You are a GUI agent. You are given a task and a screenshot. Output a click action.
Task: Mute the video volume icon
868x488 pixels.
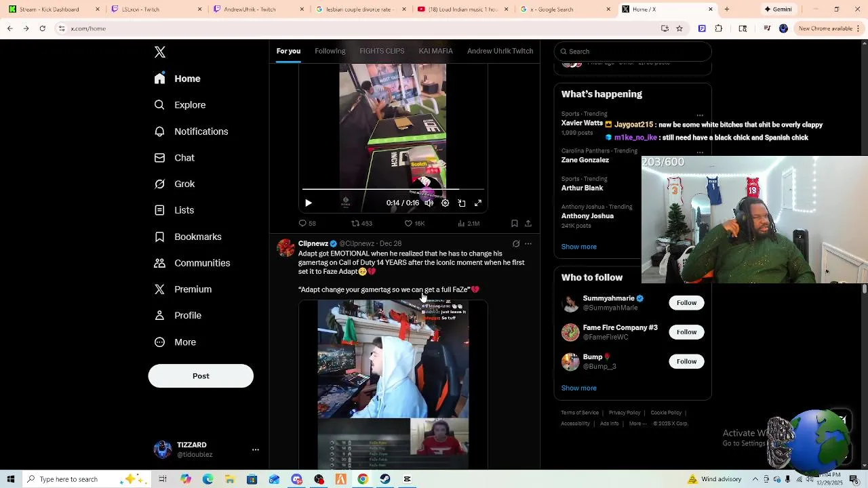[429, 203]
